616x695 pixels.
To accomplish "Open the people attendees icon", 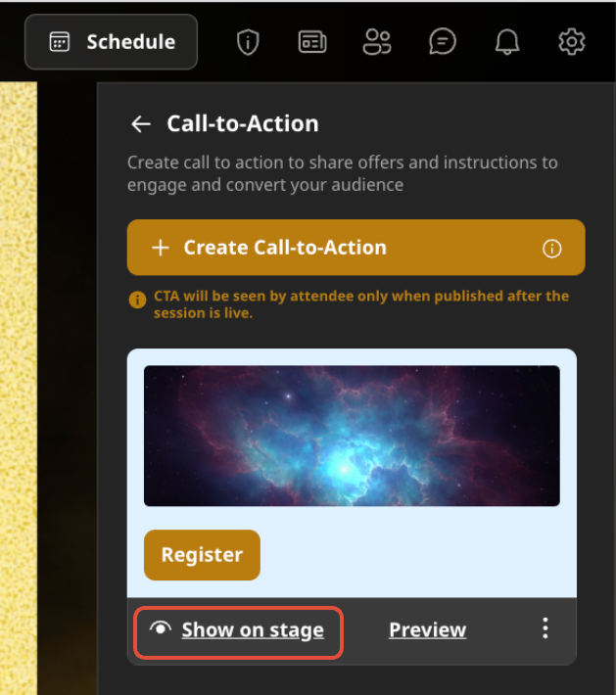I will pos(377,42).
